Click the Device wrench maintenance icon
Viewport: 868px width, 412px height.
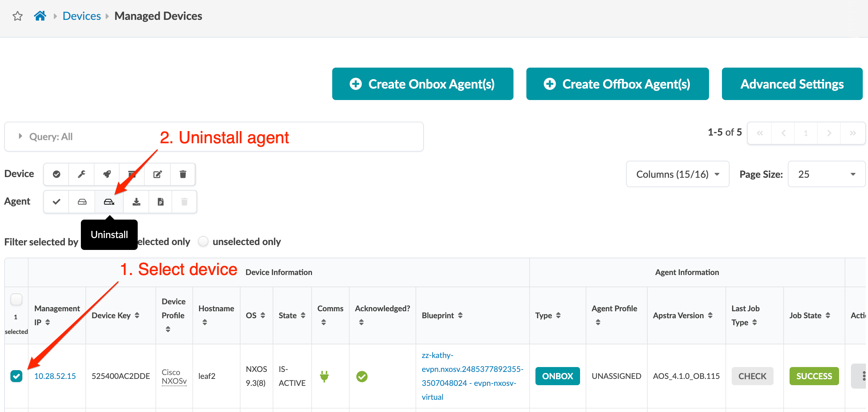tap(82, 174)
